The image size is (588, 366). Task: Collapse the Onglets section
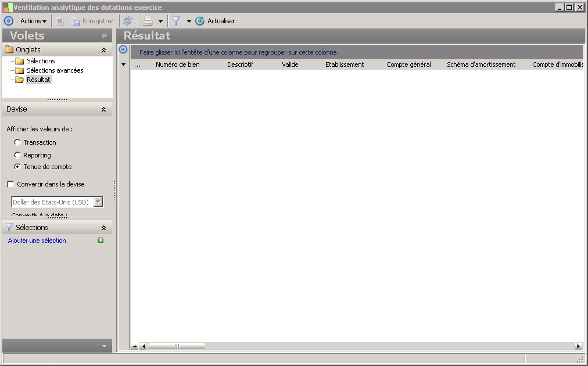click(103, 50)
